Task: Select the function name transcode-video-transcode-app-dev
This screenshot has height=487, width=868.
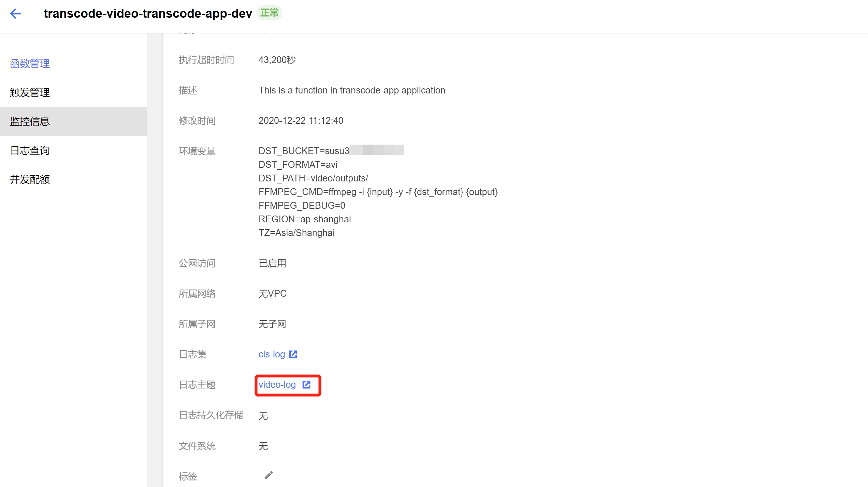Action: click(148, 14)
